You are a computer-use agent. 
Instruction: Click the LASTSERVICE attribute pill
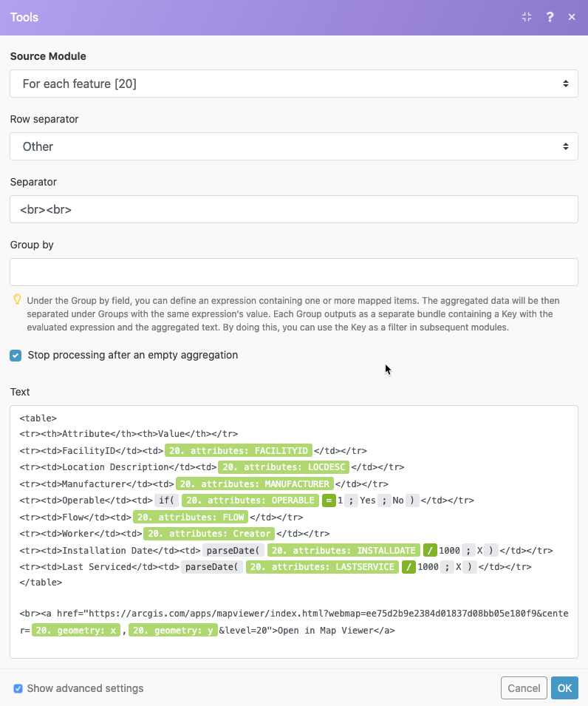pyautogui.click(x=322, y=567)
